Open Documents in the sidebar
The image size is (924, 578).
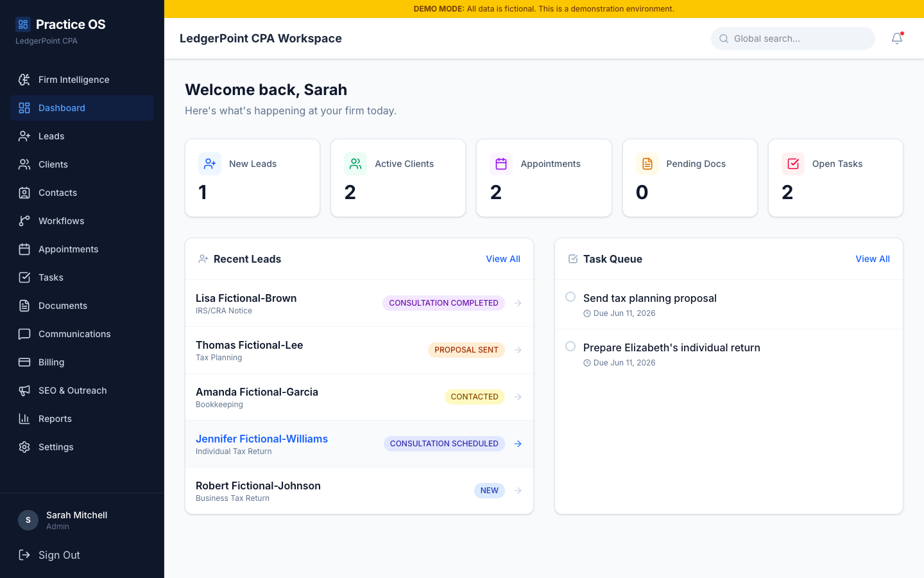tap(81, 306)
